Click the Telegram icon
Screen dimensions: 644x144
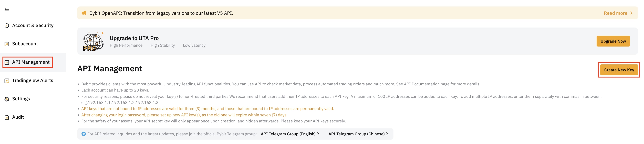click(x=84, y=134)
